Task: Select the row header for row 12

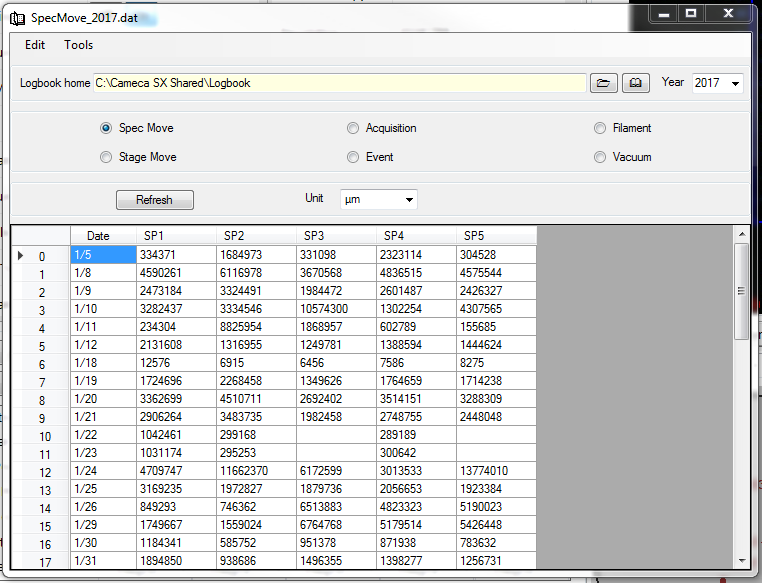Action: pos(40,472)
